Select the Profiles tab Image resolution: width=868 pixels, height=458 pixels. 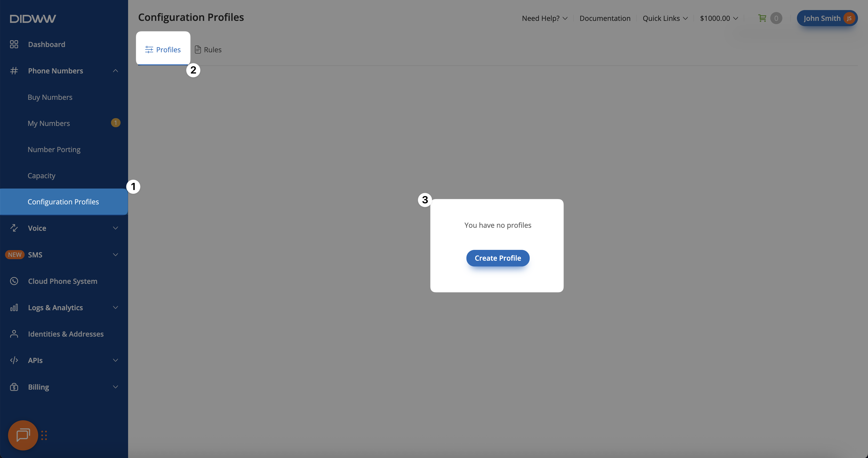click(163, 50)
